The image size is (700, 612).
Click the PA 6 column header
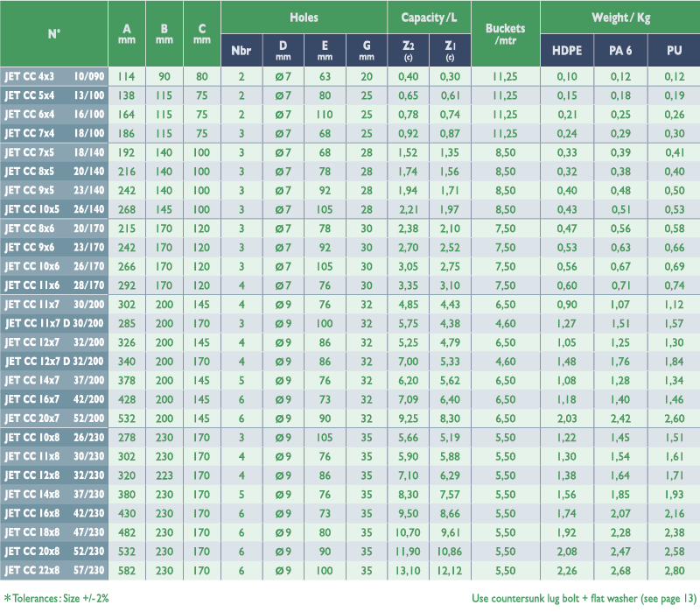click(x=620, y=51)
